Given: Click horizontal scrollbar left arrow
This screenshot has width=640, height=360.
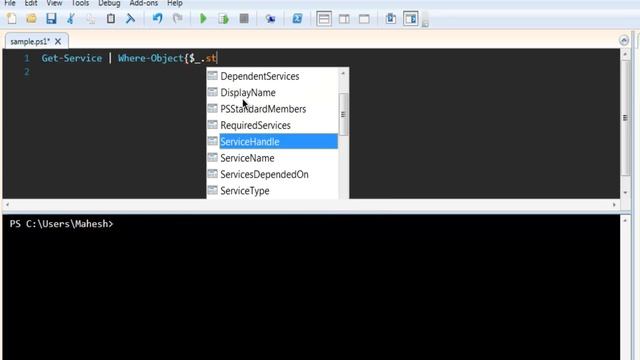Looking at the screenshot, I should [x=7, y=204].
